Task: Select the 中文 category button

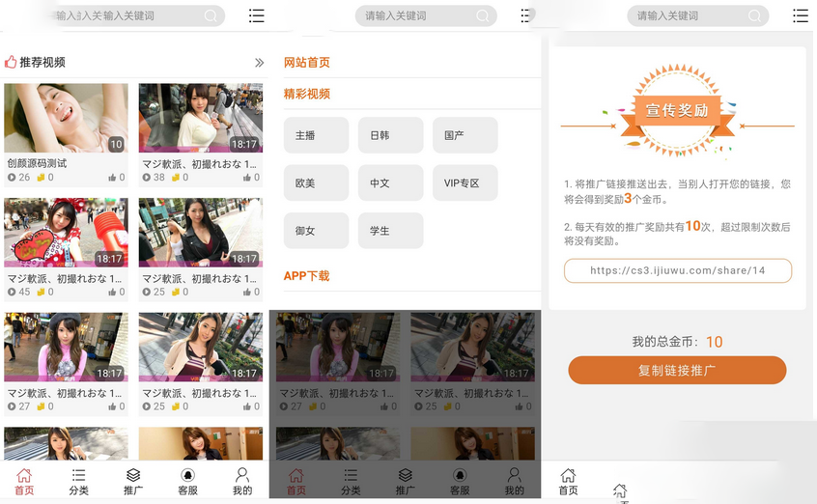Action: click(x=391, y=182)
